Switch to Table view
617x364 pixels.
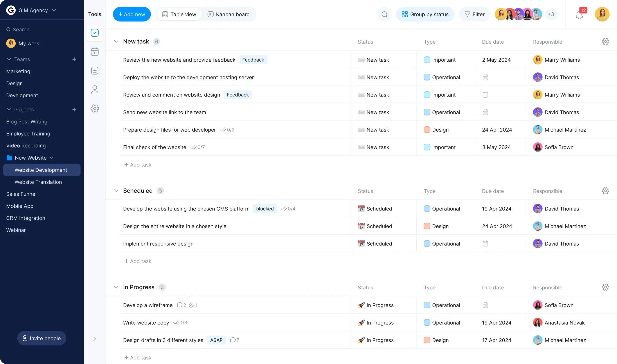[179, 14]
